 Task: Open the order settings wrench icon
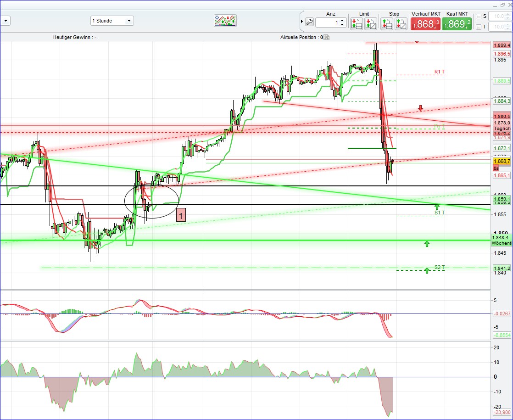[x=309, y=22]
